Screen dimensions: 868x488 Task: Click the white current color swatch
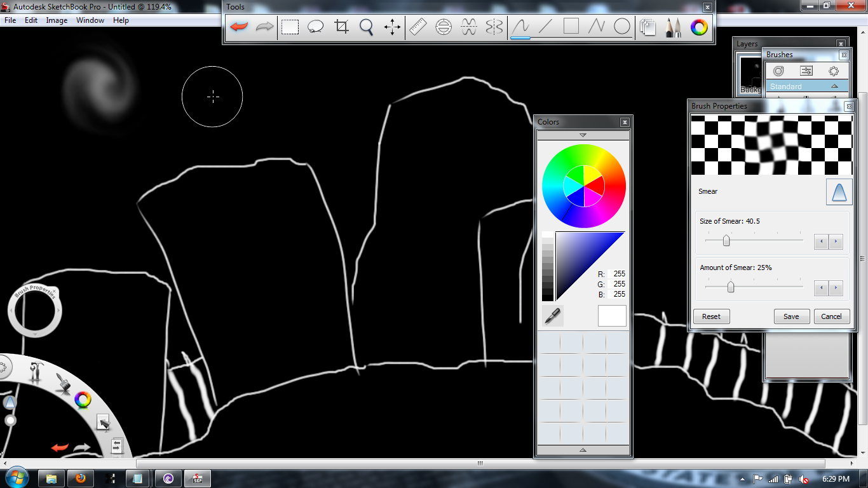point(612,316)
